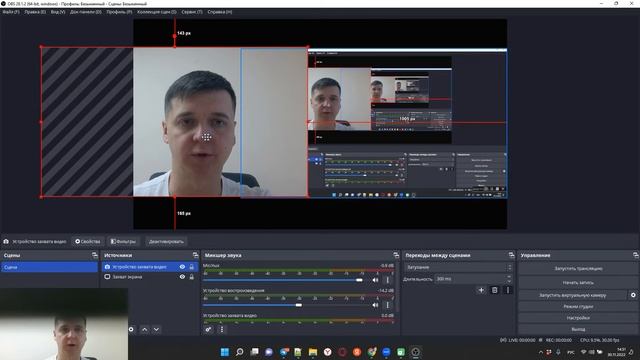This screenshot has height=360, width=640.
Task: Select the Сцена item in scenes list
Action: [49, 267]
